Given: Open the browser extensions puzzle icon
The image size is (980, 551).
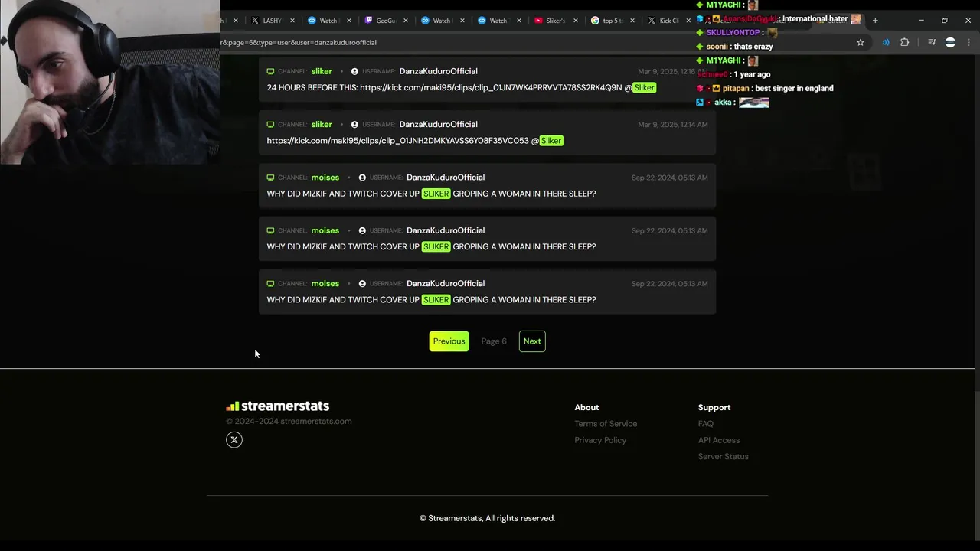Looking at the screenshot, I should tap(905, 43).
